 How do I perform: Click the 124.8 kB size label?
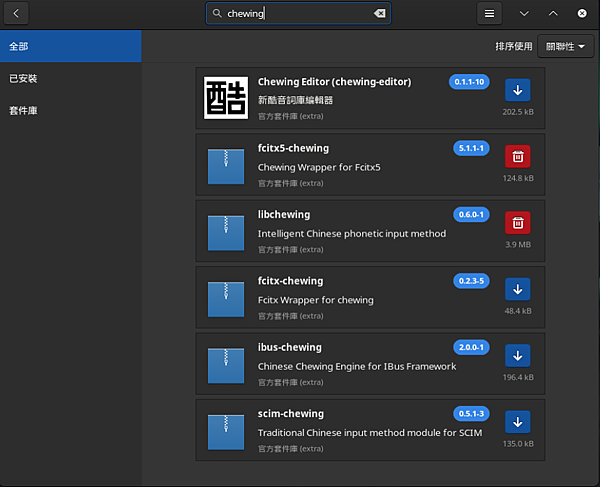[518, 178]
